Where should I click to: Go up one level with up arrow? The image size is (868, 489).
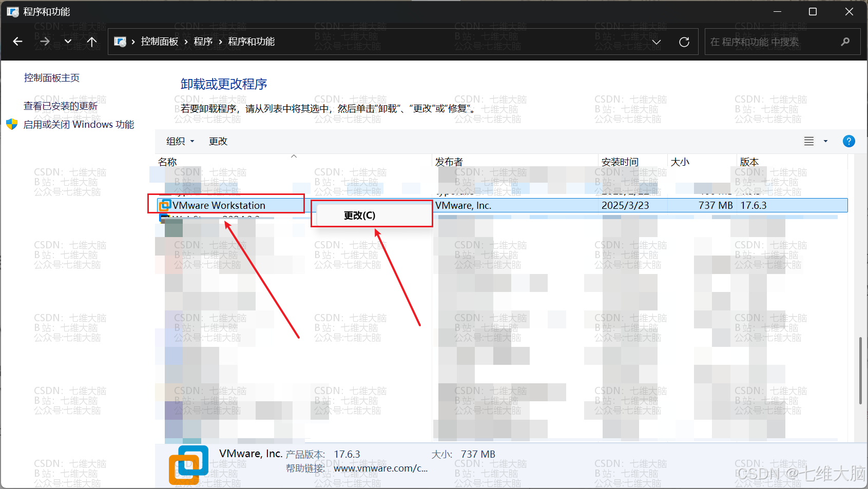tap(92, 42)
